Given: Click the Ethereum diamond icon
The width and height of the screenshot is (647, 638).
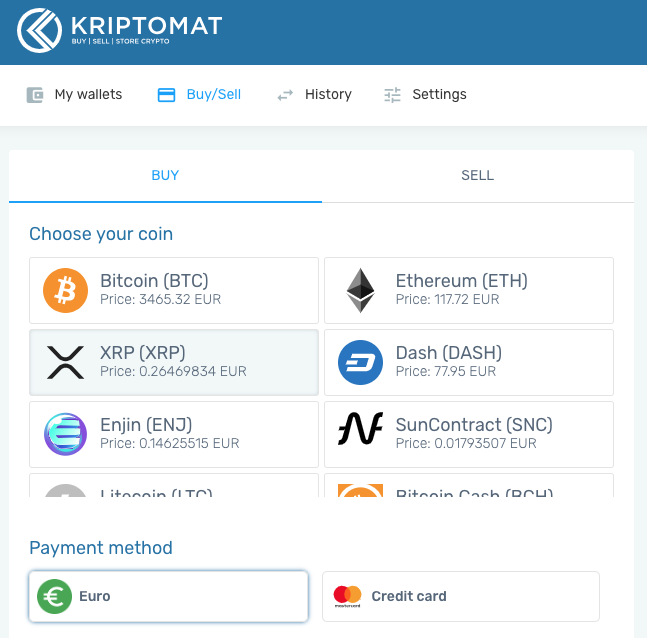Looking at the screenshot, I should pos(361,291).
